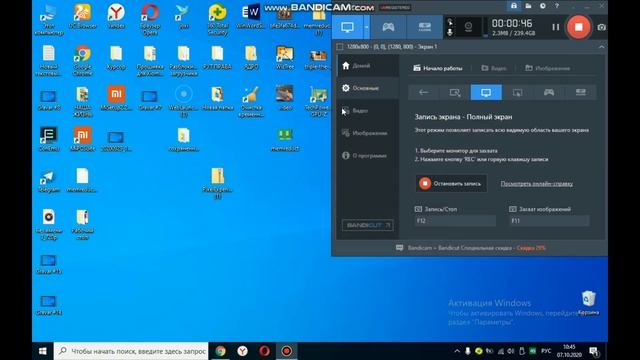Open the Recycle Bin on desktop
640x360 pixels.
[588, 303]
